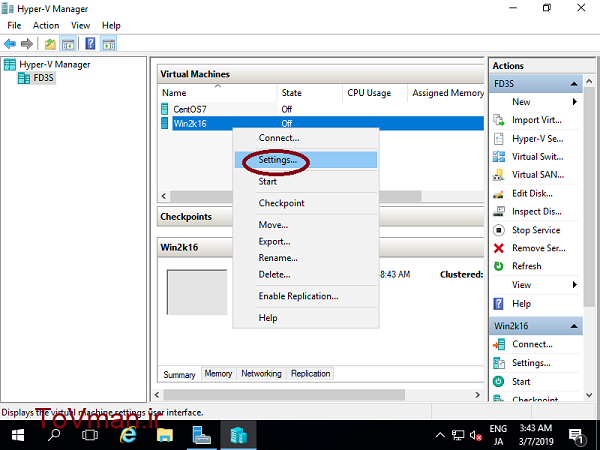The width and height of the screenshot is (600, 450).
Task: Toggle Show/Hide Action Pane toolbar icon
Action: (109, 44)
